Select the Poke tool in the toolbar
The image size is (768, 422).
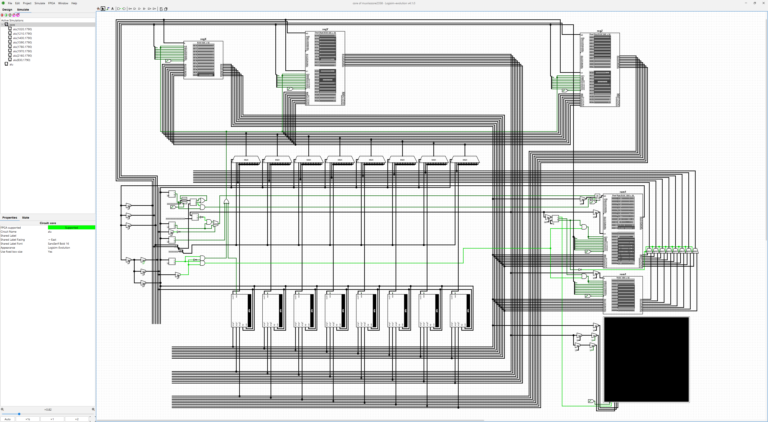(98, 8)
